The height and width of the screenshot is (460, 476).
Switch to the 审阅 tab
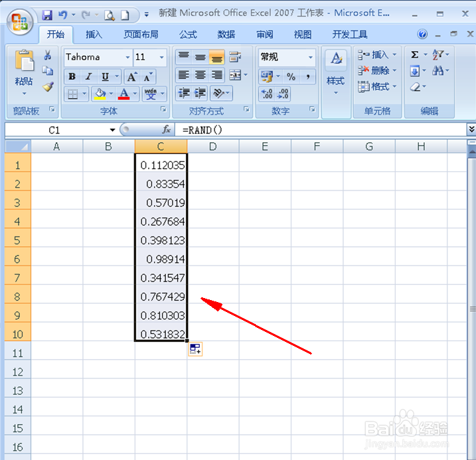(x=265, y=35)
